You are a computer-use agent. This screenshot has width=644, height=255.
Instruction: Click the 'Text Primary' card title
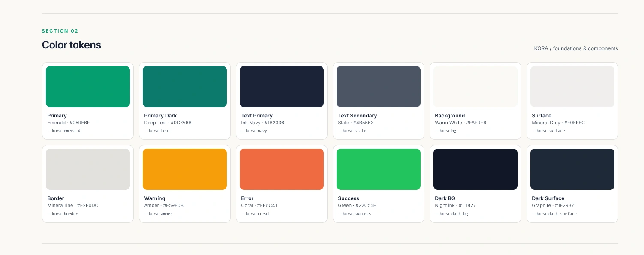pos(257,116)
